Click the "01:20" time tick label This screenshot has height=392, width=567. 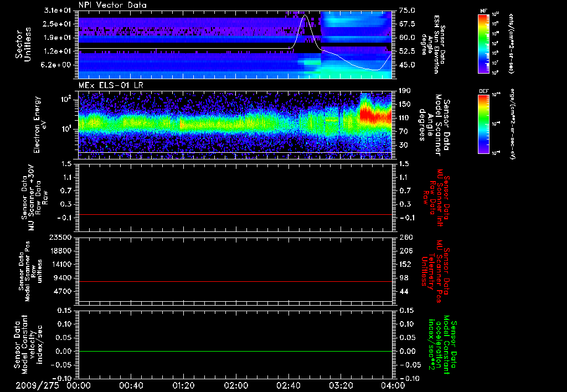coord(183,385)
